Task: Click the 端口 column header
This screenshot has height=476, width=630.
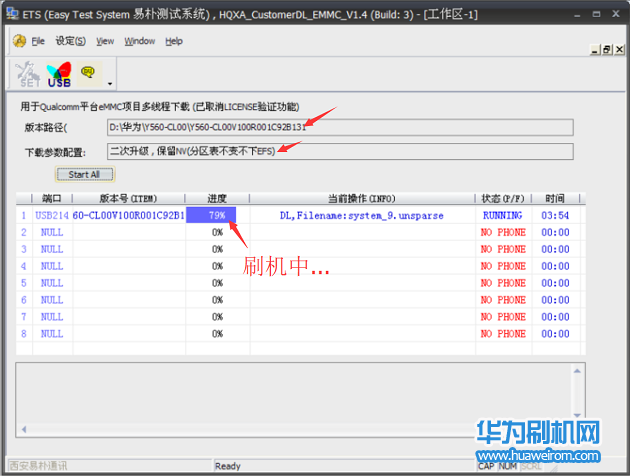Action: point(52,198)
